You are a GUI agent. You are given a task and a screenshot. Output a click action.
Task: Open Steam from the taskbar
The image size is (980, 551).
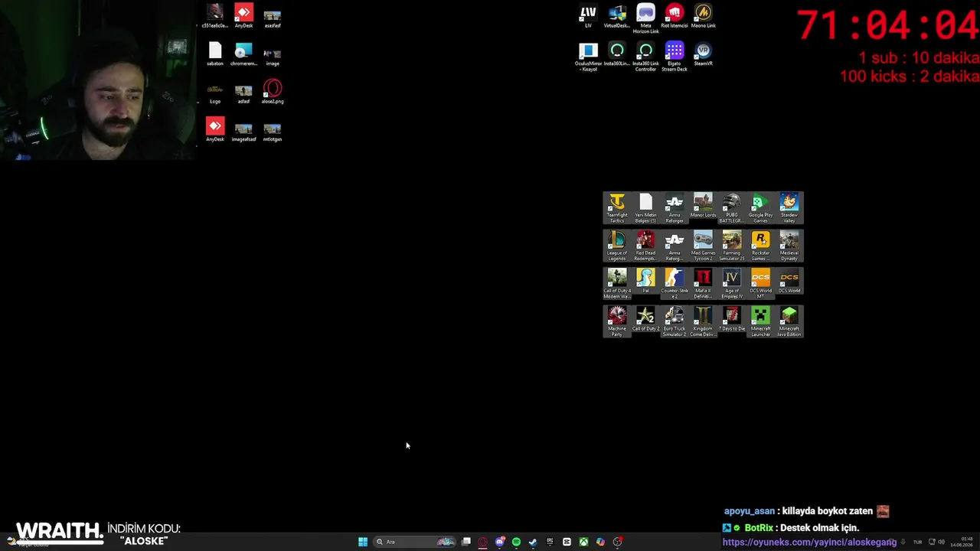click(x=533, y=542)
